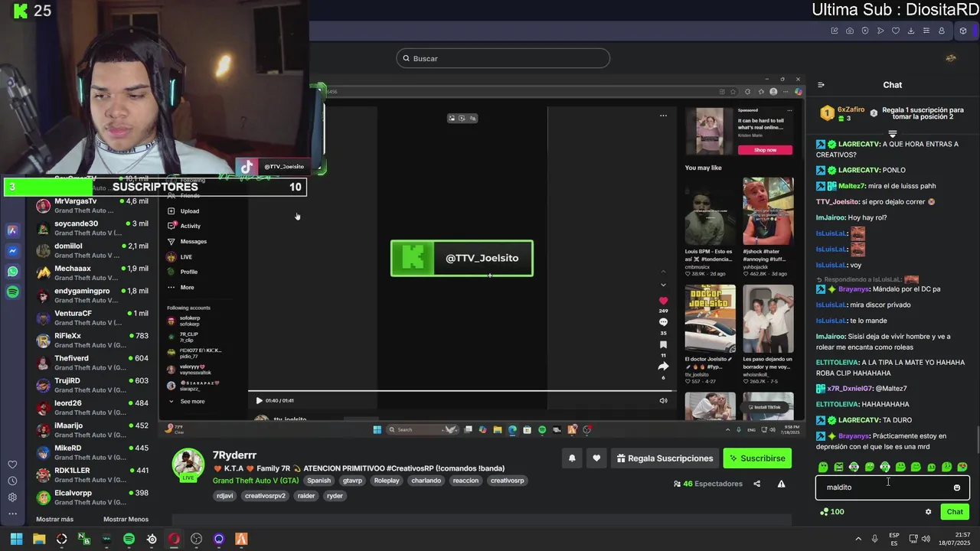Open Spotify from Windows taskbar
The height and width of the screenshot is (551, 980).
[x=129, y=539]
